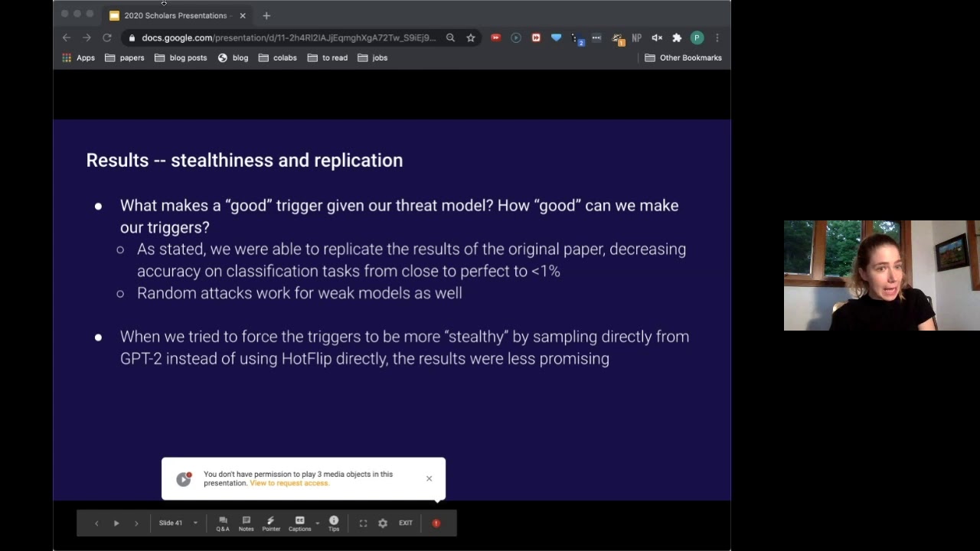Bookmark this page with the star icon
This screenshot has height=551, width=980.
click(470, 37)
